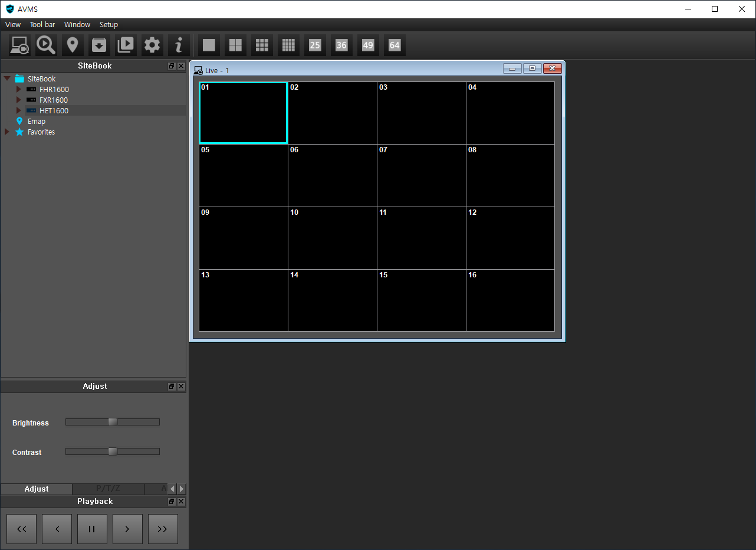Expand the Favorites tree node

coord(7,132)
